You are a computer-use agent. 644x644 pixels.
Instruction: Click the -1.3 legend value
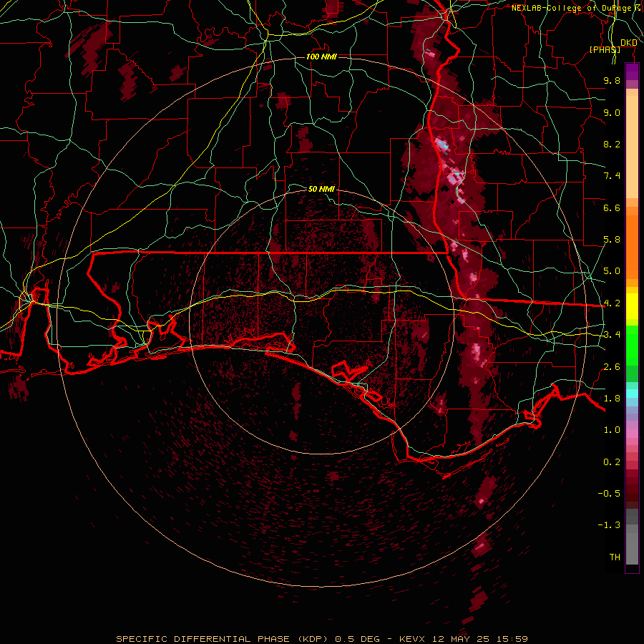609,525
